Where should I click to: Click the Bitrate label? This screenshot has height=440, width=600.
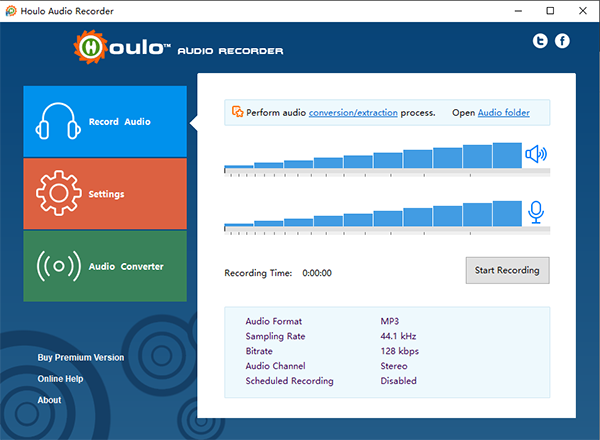[x=259, y=351]
